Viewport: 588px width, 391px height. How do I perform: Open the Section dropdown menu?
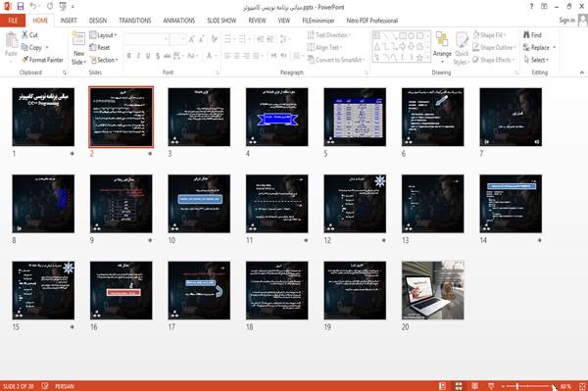pos(104,60)
